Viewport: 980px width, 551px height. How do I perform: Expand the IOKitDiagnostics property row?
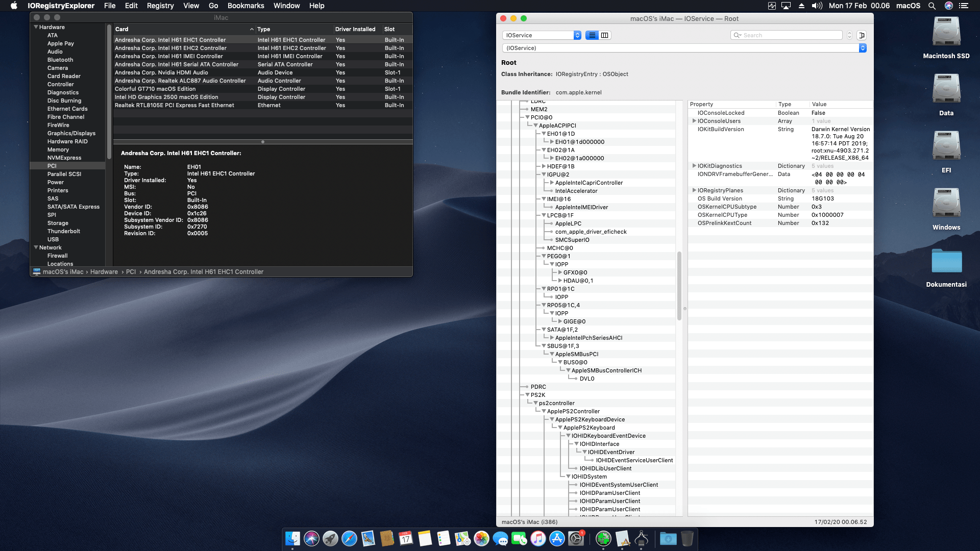click(x=694, y=166)
